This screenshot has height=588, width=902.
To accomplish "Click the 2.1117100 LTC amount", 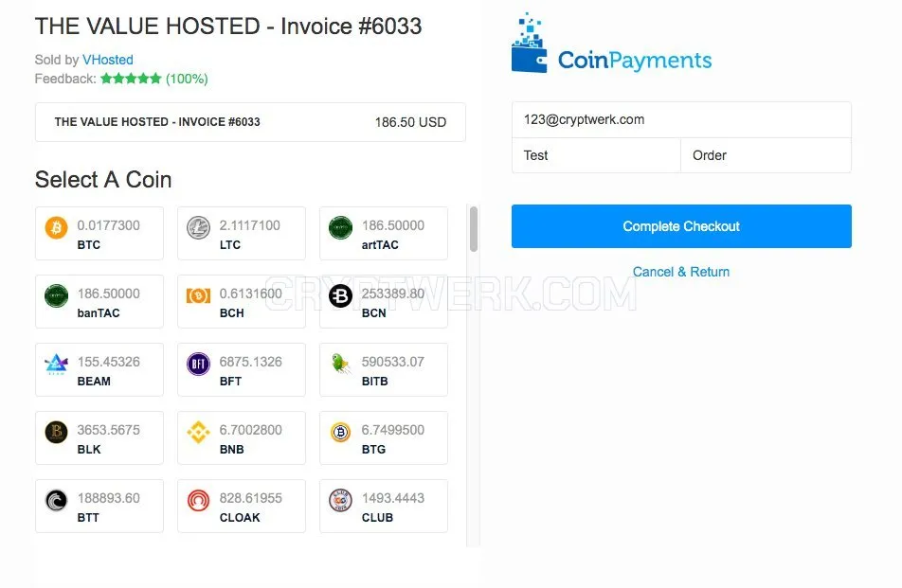I will [250, 225].
